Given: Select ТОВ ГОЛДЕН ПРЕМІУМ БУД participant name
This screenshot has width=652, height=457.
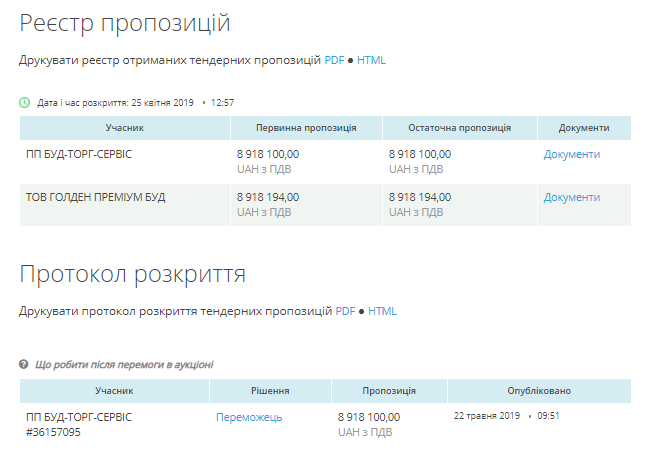Looking at the screenshot, I should click(x=95, y=197).
